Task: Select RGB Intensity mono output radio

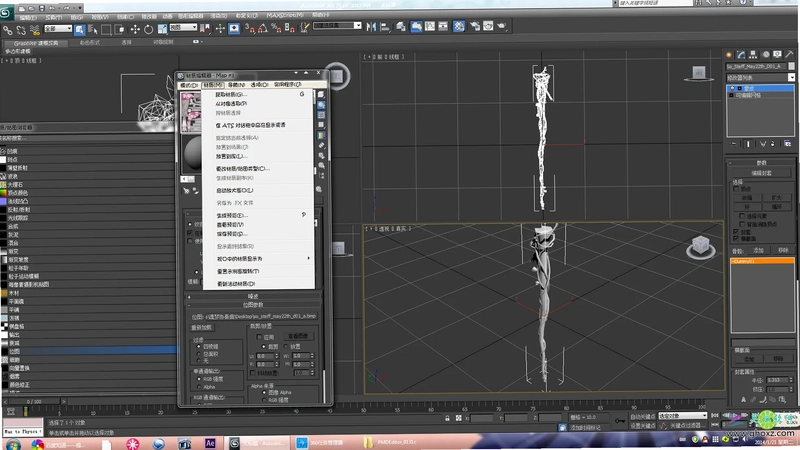Action: tap(198, 379)
